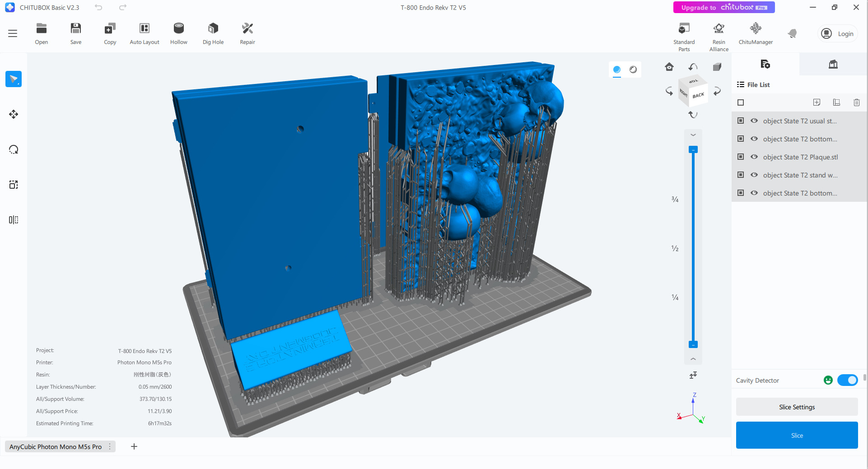
Task: Add a new printer tab with plus
Action: pyautogui.click(x=134, y=446)
